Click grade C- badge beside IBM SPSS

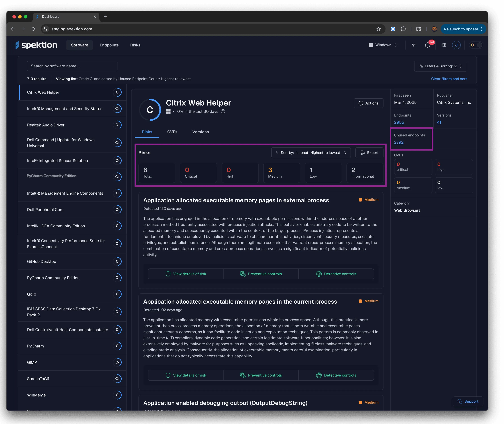(x=117, y=312)
